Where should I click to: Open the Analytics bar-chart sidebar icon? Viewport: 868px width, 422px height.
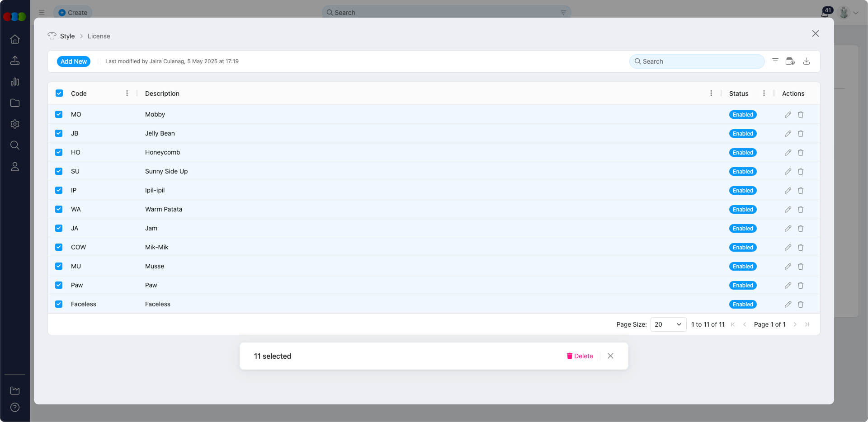pos(15,82)
